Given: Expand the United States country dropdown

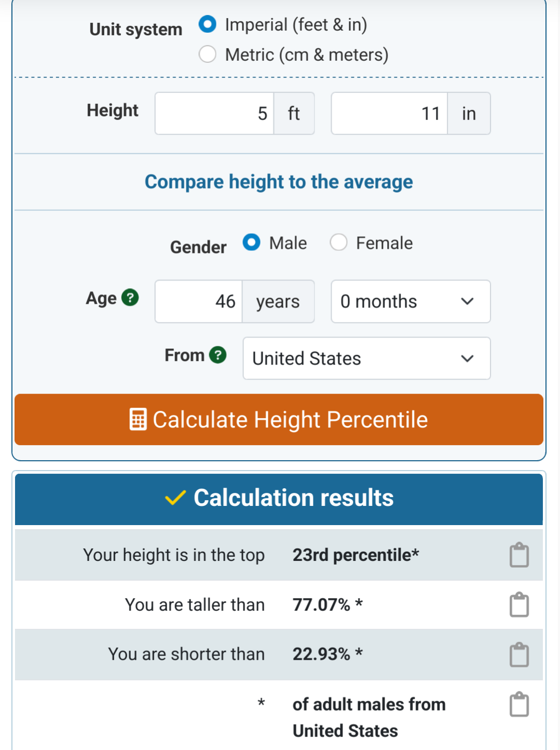Looking at the screenshot, I should (x=366, y=358).
